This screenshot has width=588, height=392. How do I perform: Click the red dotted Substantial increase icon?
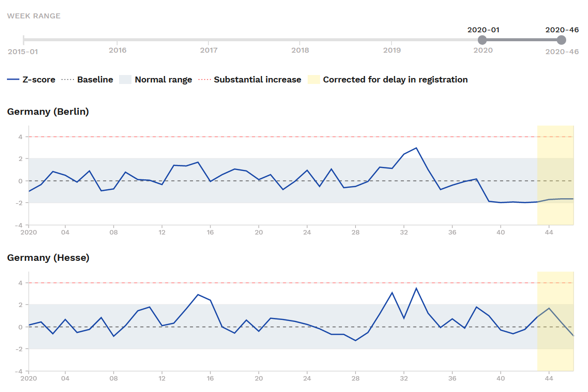pyautogui.click(x=204, y=79)
